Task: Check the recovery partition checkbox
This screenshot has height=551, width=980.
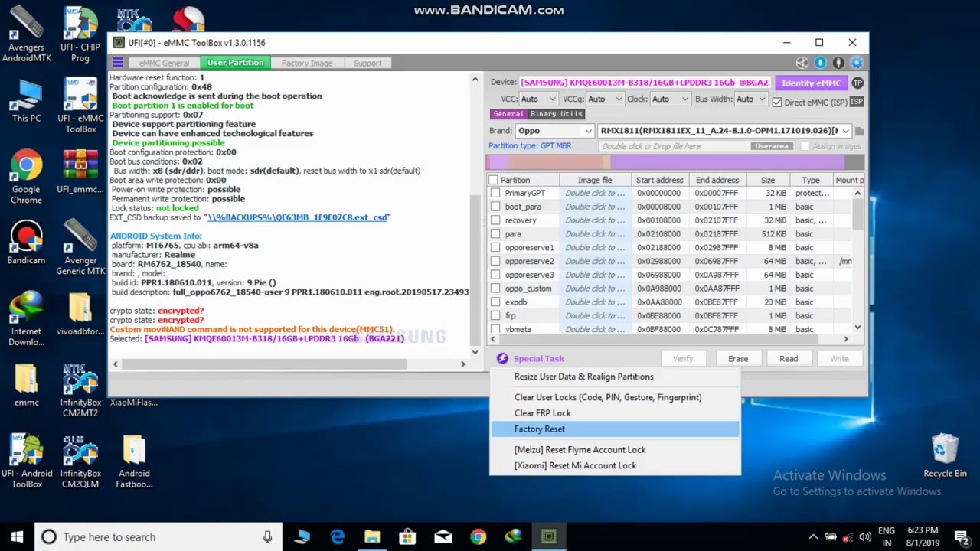Action: click(495, 220)
